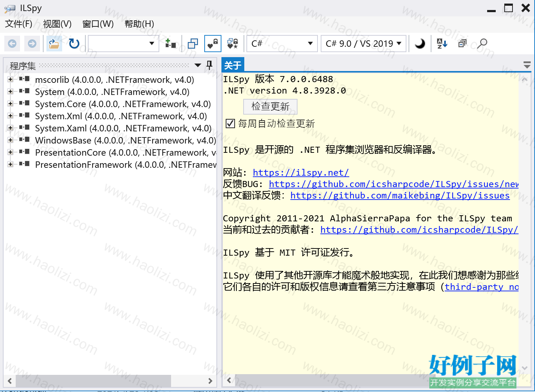
Task: Expand the PresentationFramework node
Action: tap(10, 164)
